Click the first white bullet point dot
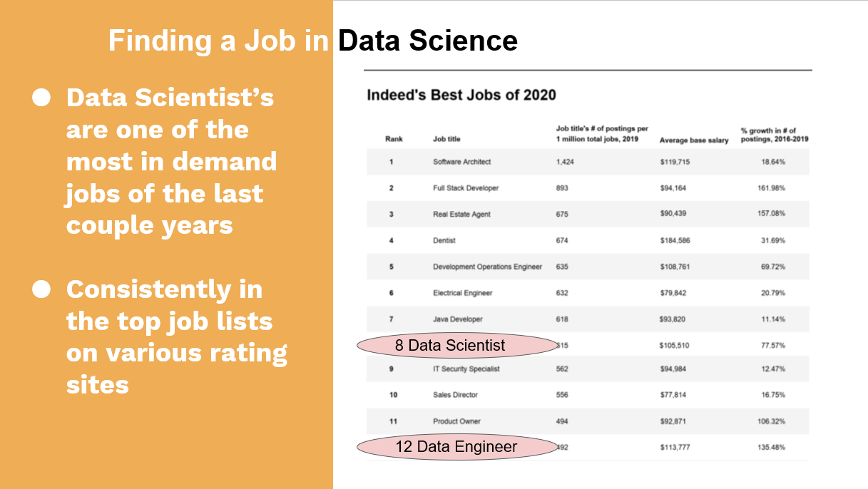Viewport: 868px width, 489px height. pyautogui.click(x=41, y=98)
